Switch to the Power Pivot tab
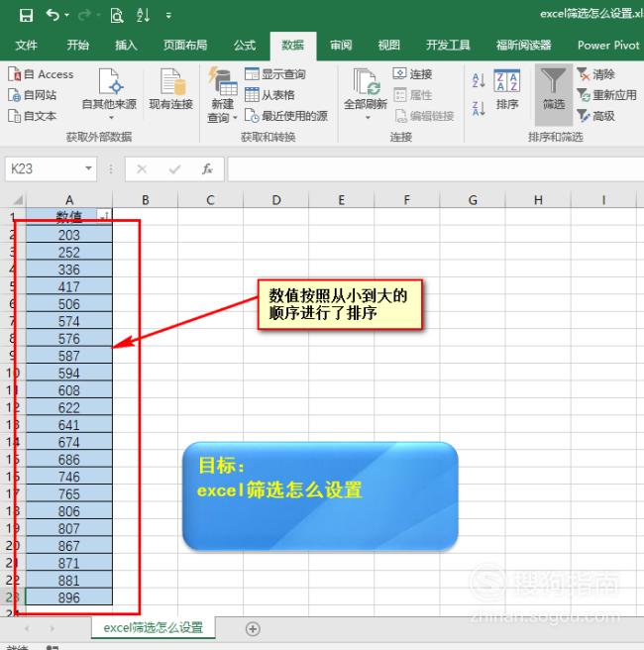The image size is (644, 650). [608, 45]
